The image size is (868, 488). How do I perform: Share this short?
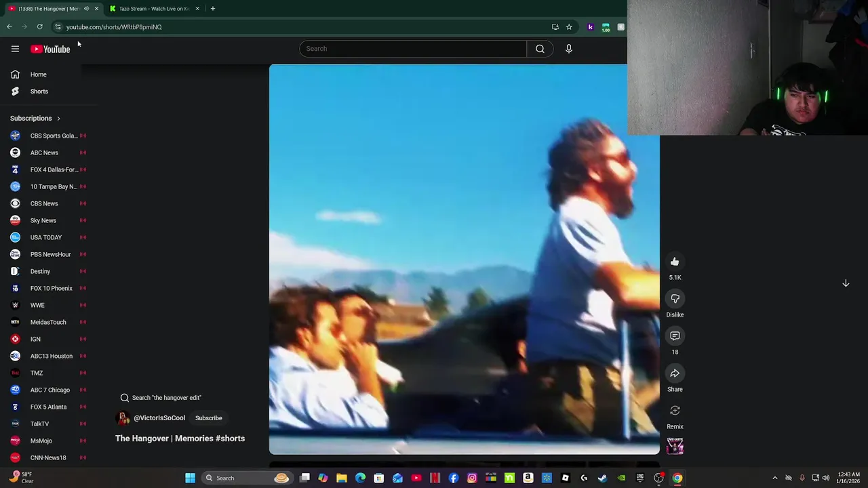point(675,373)
